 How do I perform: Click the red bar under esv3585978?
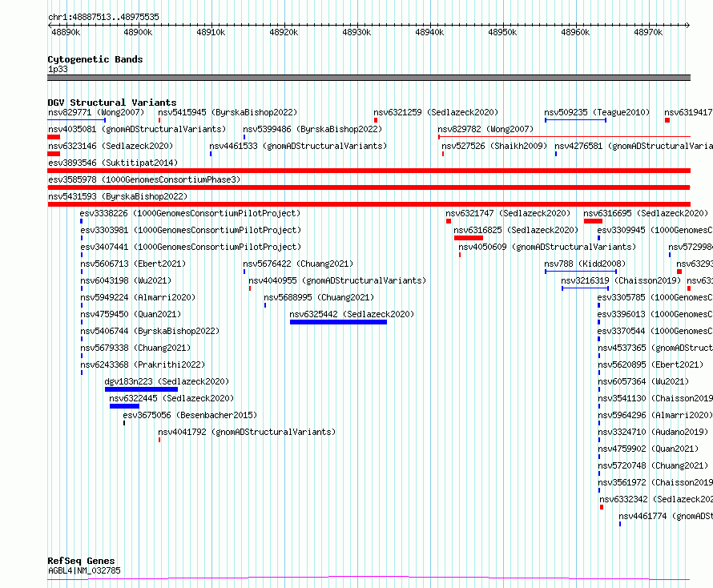pyautogui.click(x=369, y=187)
